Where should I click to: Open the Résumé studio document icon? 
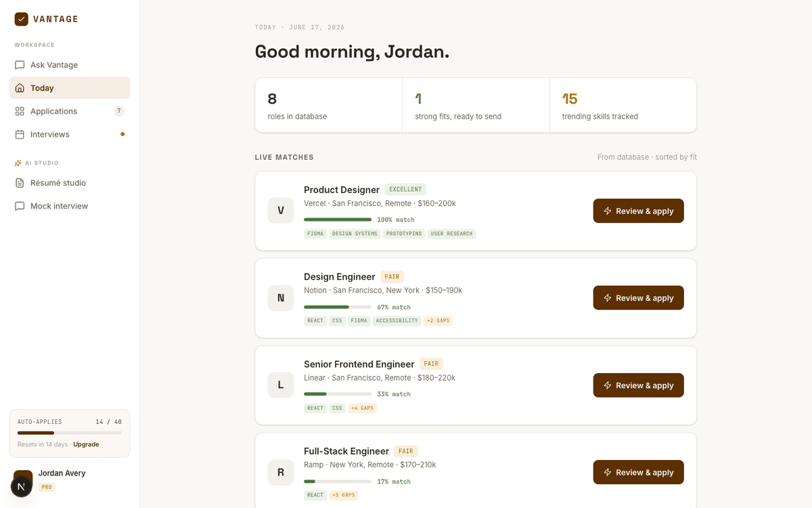[20, 183]
